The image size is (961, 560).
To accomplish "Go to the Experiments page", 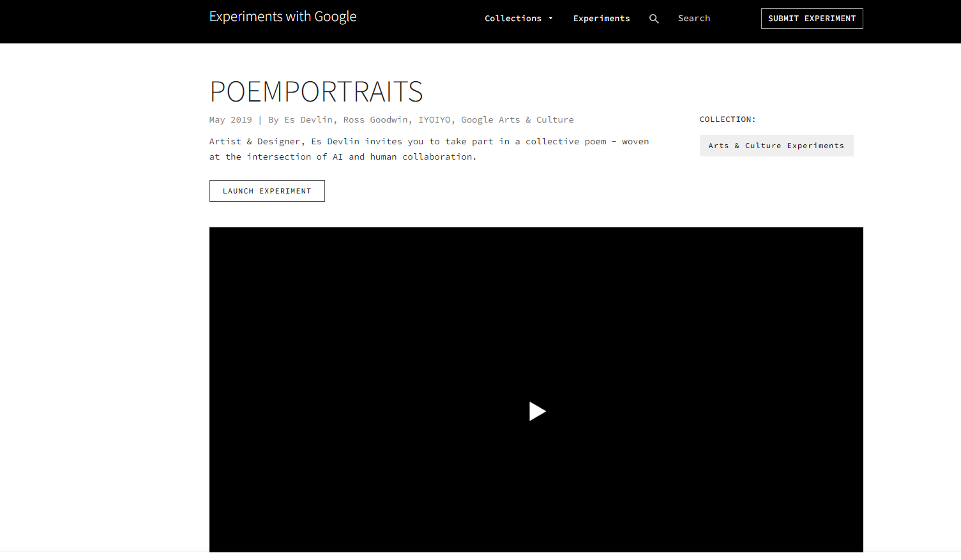I will (x=601, y=19).
